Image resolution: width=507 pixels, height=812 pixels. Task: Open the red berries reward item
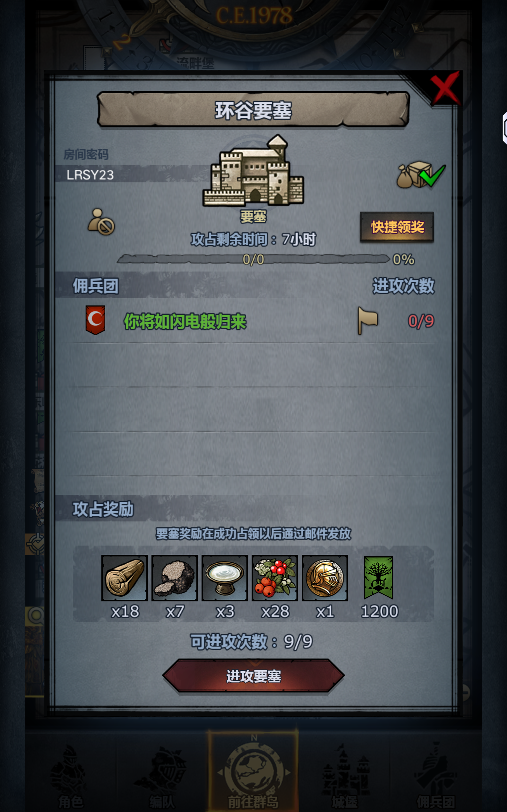275,578
